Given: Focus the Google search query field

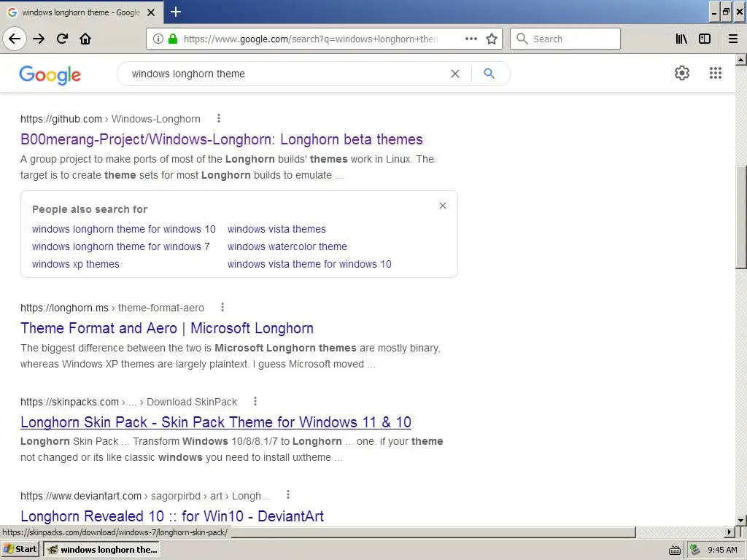Looking at the screenshot, I should (286, 74).
